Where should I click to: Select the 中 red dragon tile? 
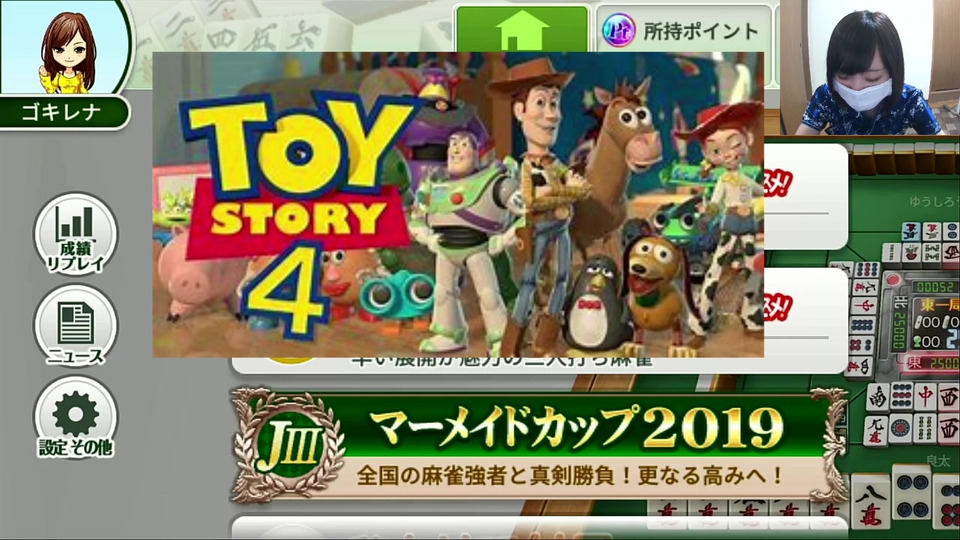925,397
